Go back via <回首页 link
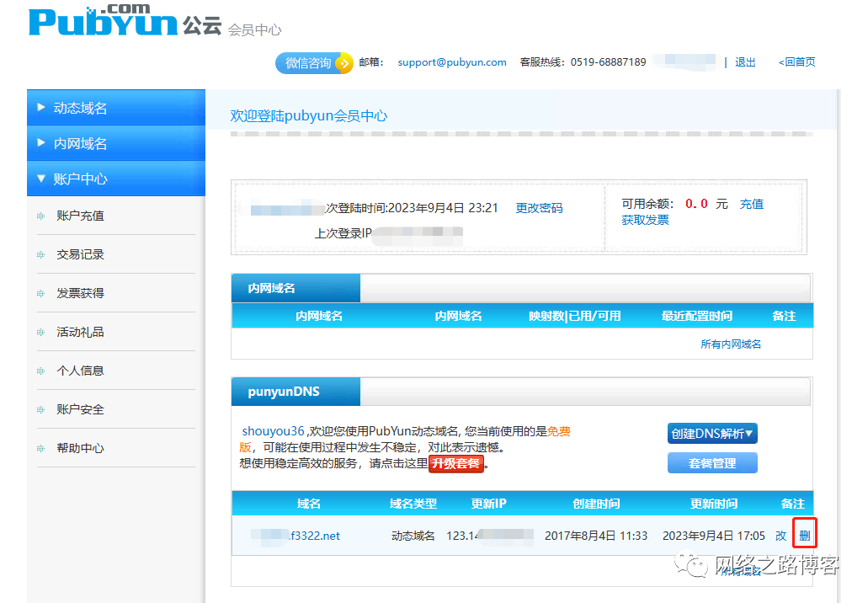868x603 pixels. pos(796,62)
